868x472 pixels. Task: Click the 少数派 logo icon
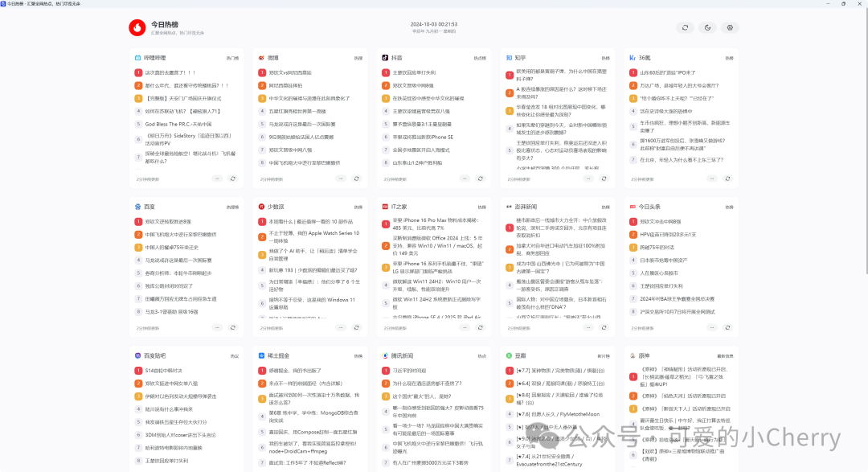point(261,207)
